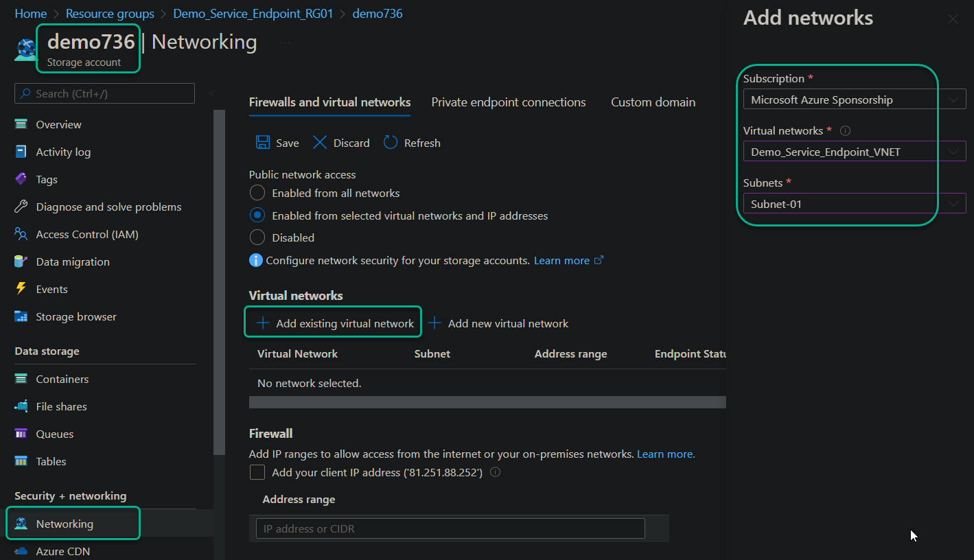Open Diagnose and solve problems

108,207
